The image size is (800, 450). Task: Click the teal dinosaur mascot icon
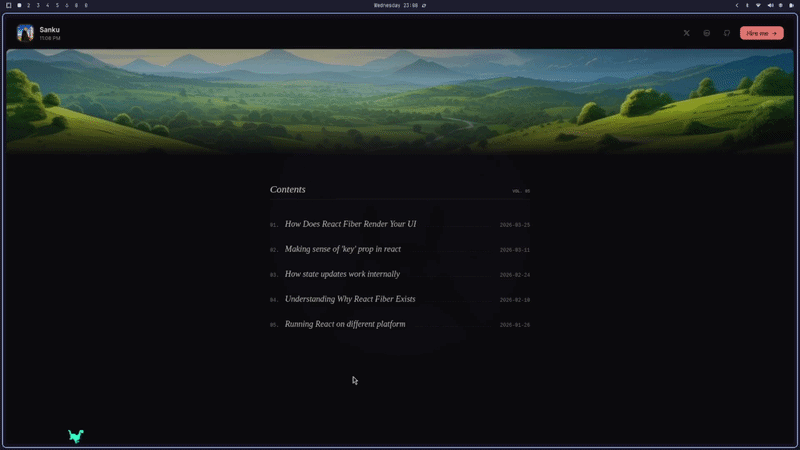coord(76,436)
